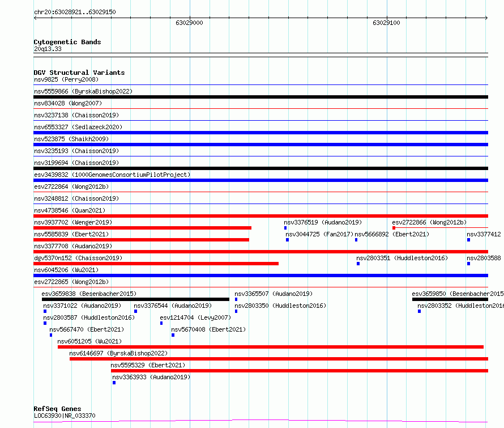Screen dimensions: 504x428
Task: Click the nsv5667470 (Ebert2021) blue marker
Action: coord(51,335)
